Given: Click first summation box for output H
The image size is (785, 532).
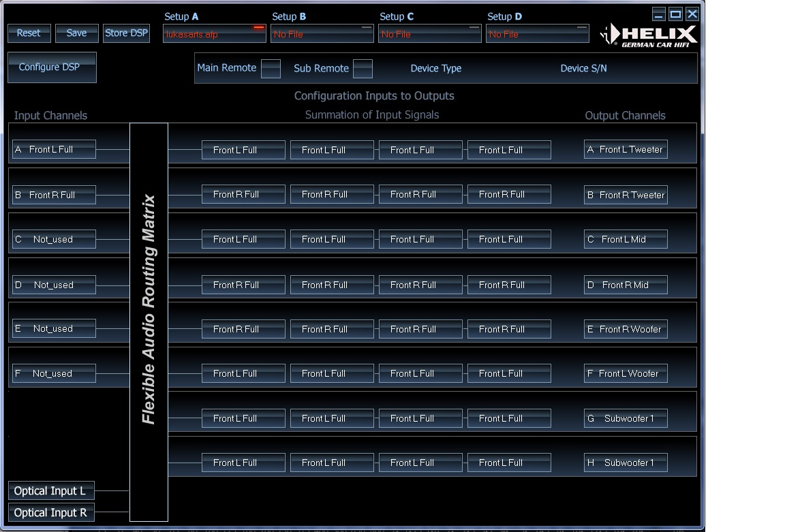Looking at the screenshot, I should pyautogui.click(x=243, y=463).
